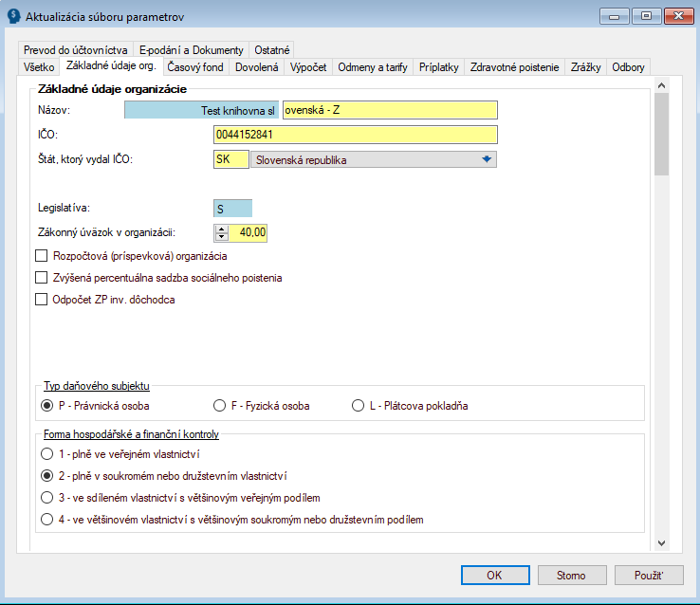
Task: Select the Základné údaje org. tab
Action: (111, 65)
